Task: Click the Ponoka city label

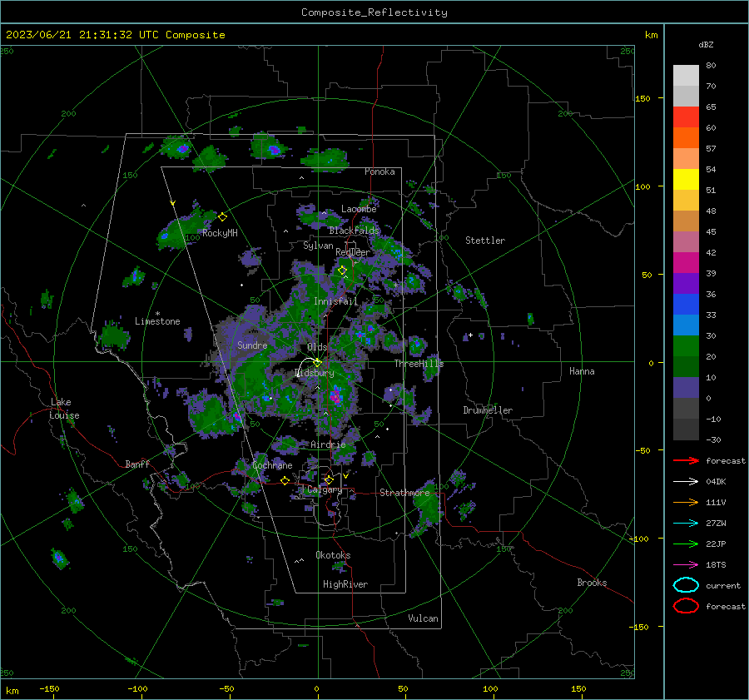Action: tap(379, 171)
